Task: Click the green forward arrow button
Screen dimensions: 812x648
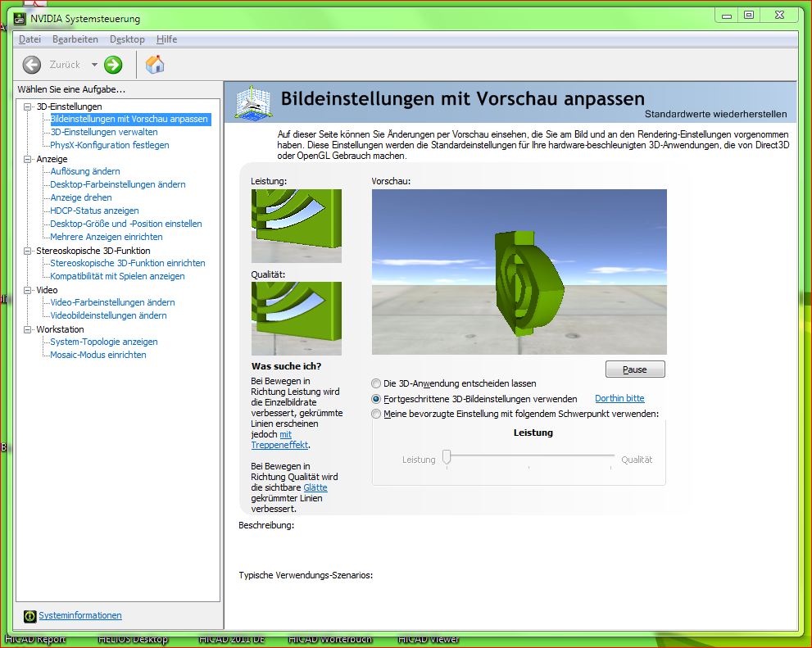Action: pos(113,65)
